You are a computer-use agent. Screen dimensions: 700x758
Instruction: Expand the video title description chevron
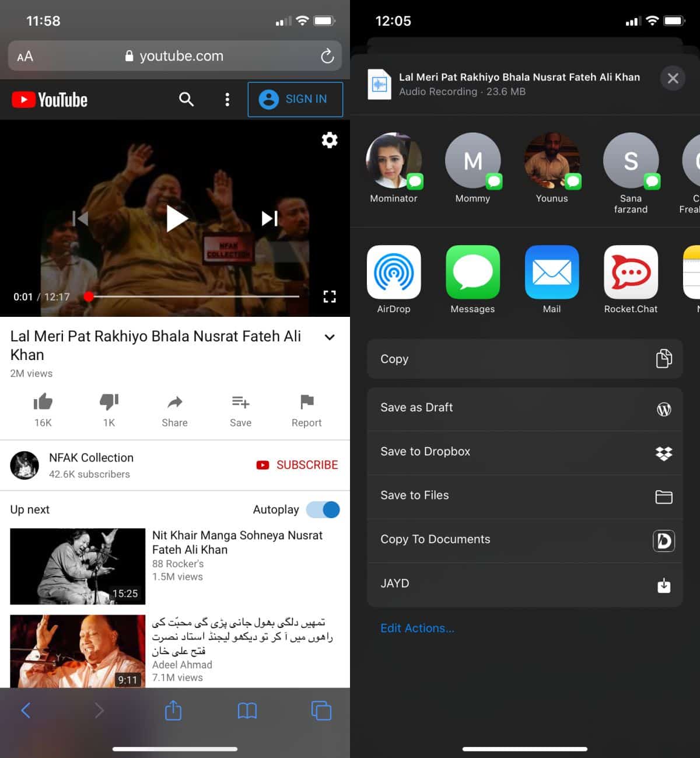(x=330, y=337)
